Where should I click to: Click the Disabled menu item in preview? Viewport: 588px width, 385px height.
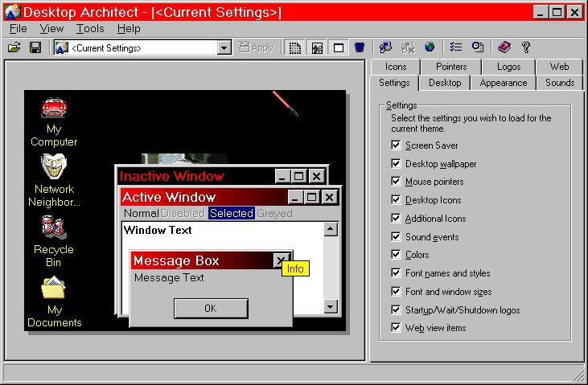(x=183, y=213)
